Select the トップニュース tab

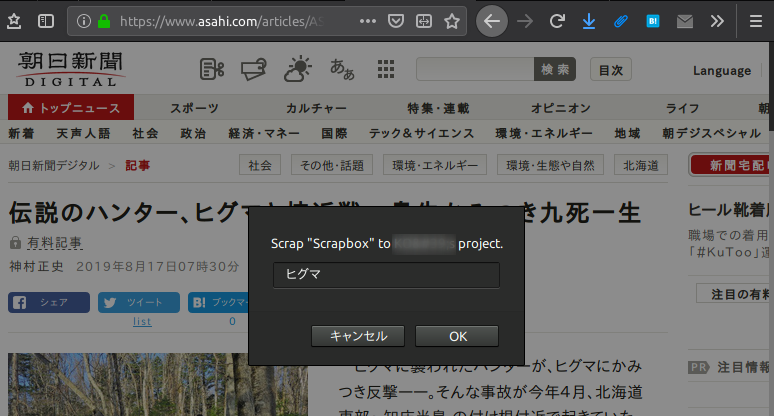pos(71,107)
